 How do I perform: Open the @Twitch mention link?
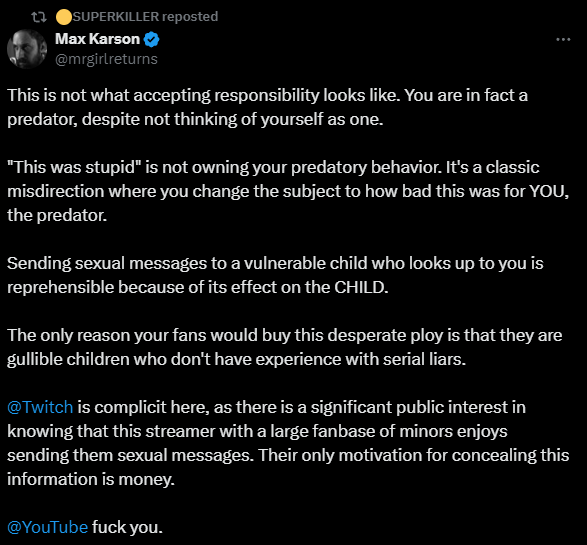pos(40,407)
